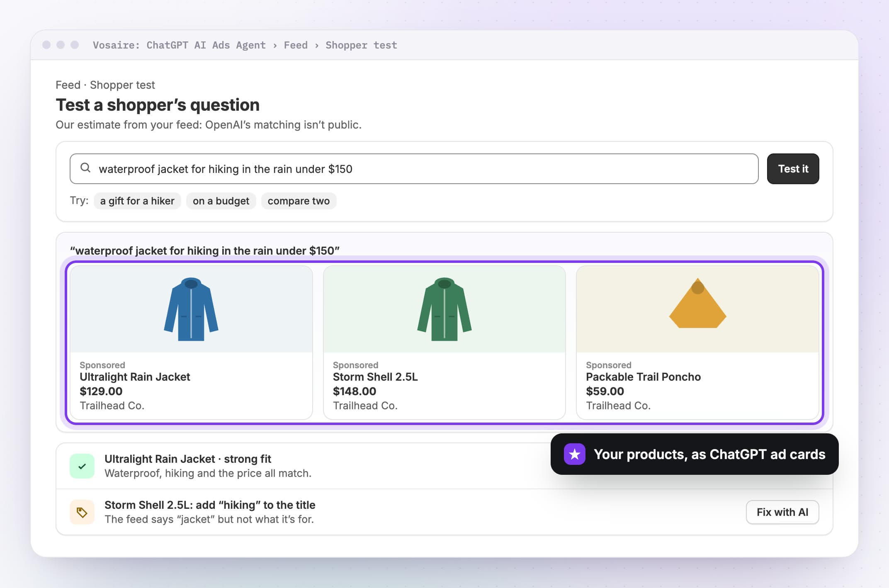Image resolution: width=889 pixels, height=588 pixels.
Task: Click the green checkmark icon beside Ultralight Rain Jacket
Action: [82, 466]
